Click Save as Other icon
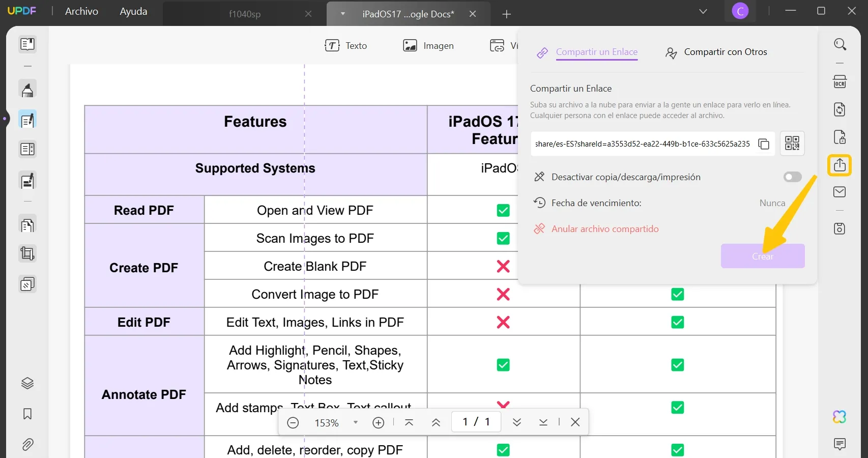The height and width of the screenshot is (458, 868). [x=840, y=228]
